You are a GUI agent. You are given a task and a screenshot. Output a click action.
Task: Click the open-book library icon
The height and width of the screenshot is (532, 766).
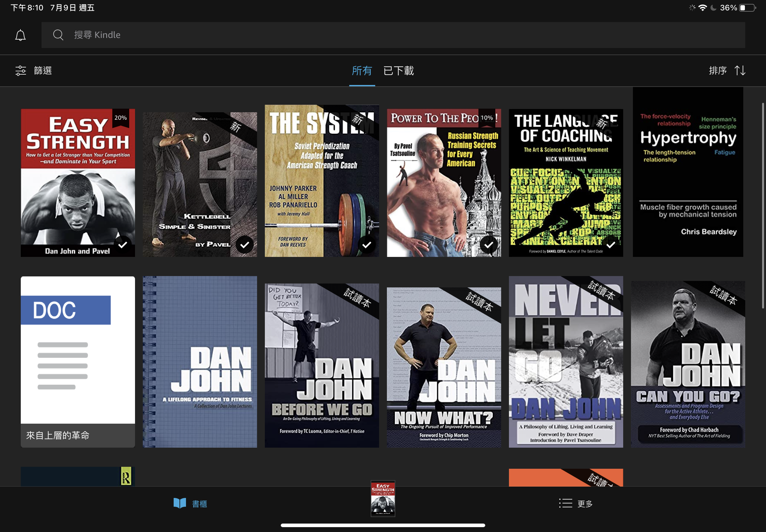pos(180,503)
